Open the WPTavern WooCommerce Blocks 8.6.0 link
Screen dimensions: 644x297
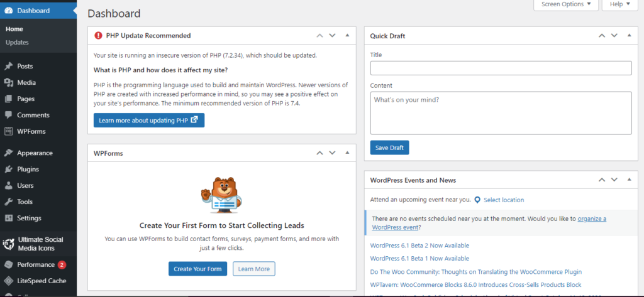point(476,285)
